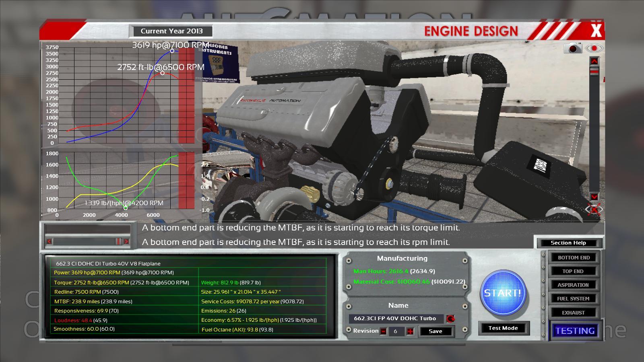
Task: Open the Bottom End section
Action: pyautogui.click(x=574, y=257)
